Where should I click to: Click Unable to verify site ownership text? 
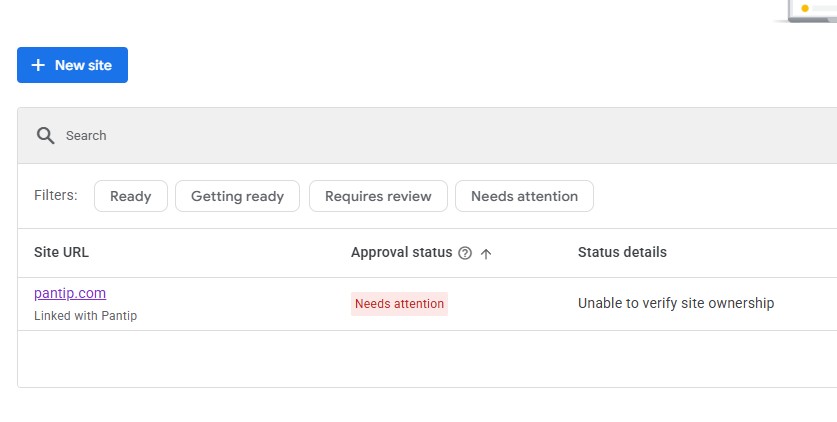pos(676,303)
